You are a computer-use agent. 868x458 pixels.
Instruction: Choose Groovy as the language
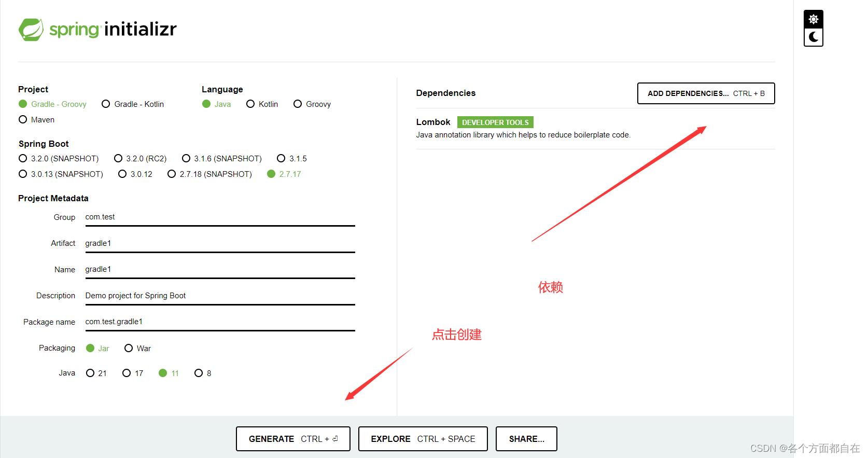coord(312,104)
